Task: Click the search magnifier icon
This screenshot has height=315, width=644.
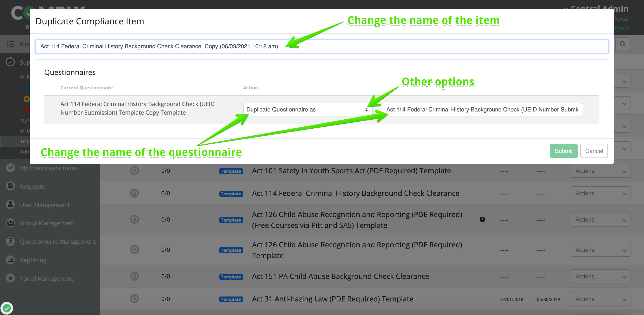Action: point(623,44)
